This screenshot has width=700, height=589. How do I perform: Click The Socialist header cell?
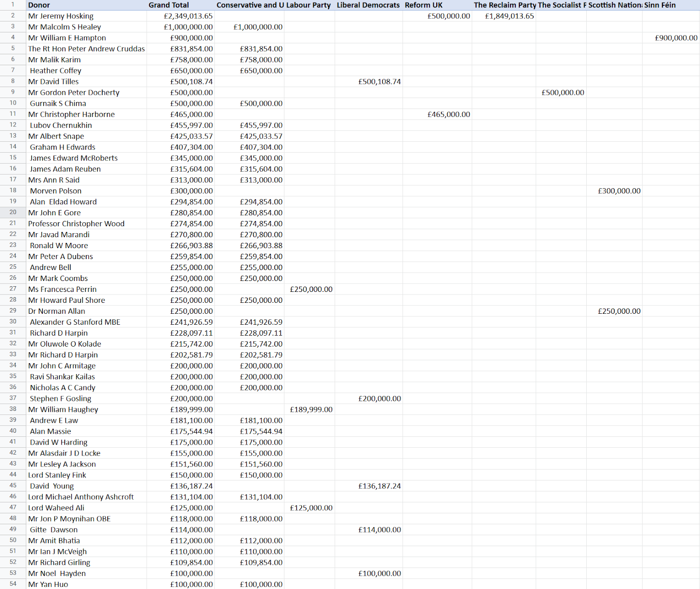point(561,5)
